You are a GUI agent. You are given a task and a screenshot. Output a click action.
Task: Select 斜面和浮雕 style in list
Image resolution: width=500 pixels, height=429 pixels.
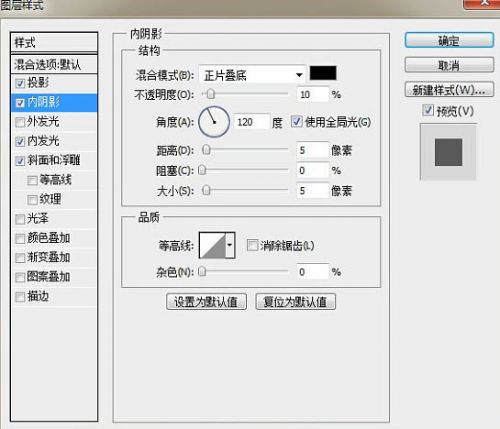point(54,161)
